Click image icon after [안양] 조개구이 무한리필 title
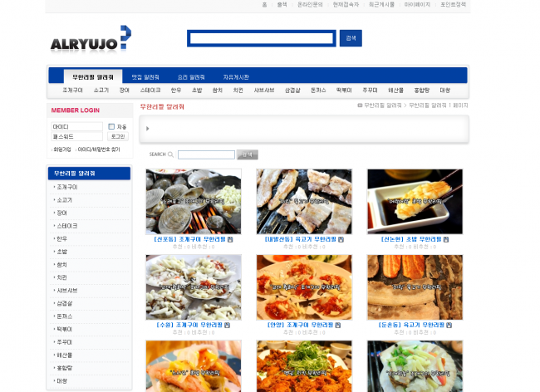This screenshot has height=392, width=540. [338, 325]
